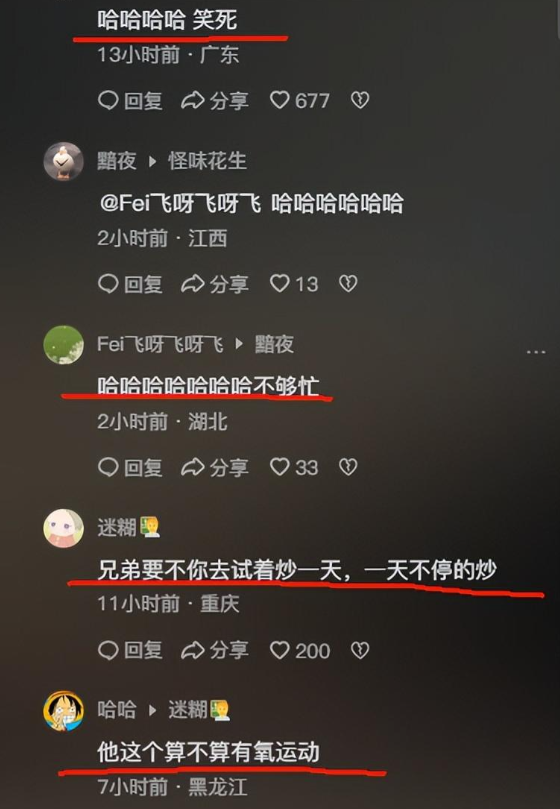Open the three-dot menu beside Fei飞呀飞呀飞
The height and width of the screenshot is (809, 560).
click(x=536, y=352)
